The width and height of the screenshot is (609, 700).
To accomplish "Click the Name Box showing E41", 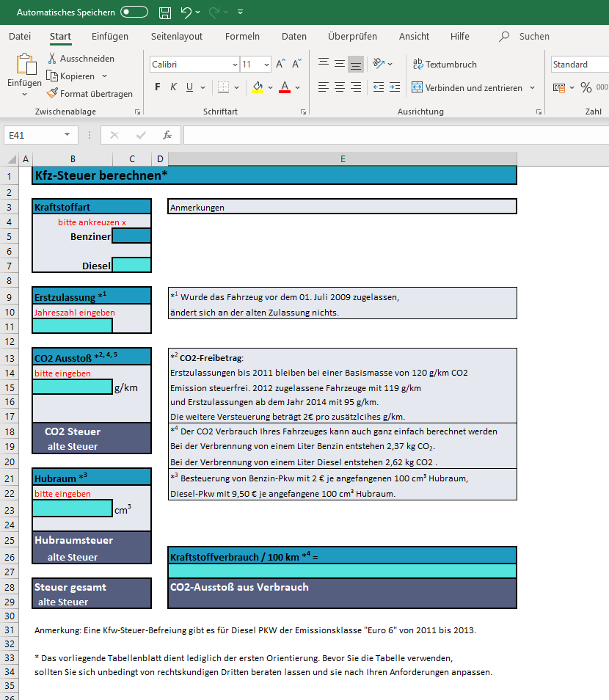I will coord(34,135).
